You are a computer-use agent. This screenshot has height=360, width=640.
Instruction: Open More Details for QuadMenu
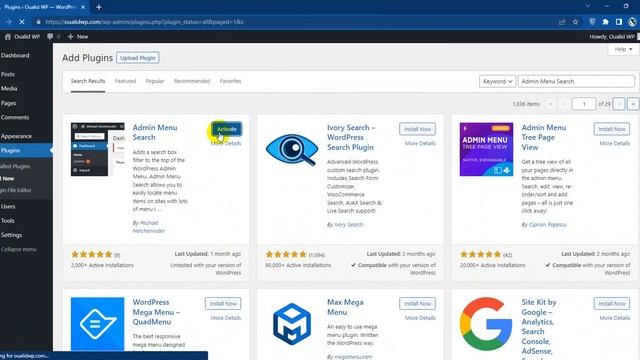click(x=226, y=318)
